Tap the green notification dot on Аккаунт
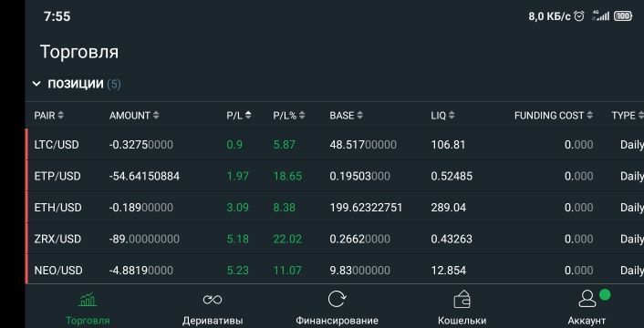644x328 pixels. tap(605, 294)
